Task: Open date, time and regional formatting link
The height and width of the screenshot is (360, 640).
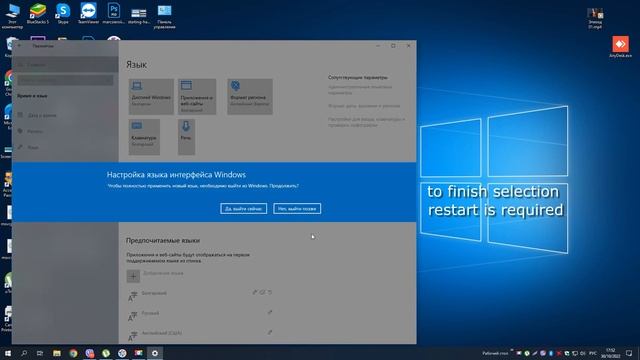Action: pyautogui.click(x=364, y=106)
